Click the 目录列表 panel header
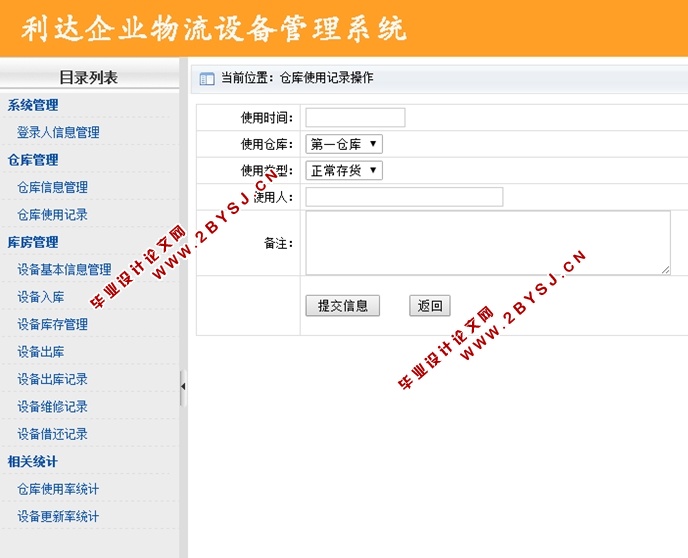The image size is (688, 558). [89, 78]
